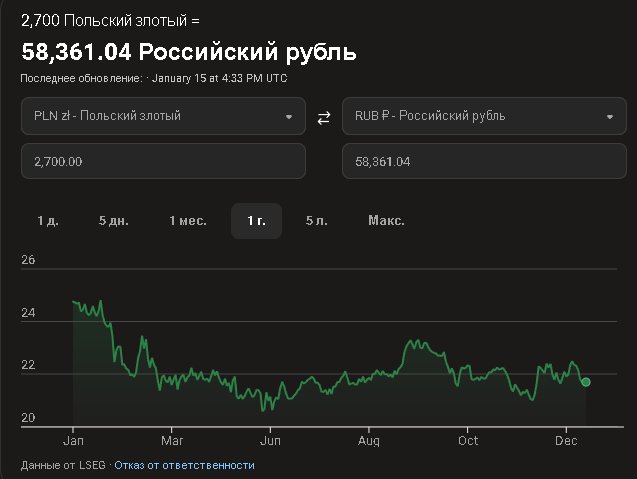Click the Jun label on chart axis
This screenshot has height=479, width=637.
270,441
